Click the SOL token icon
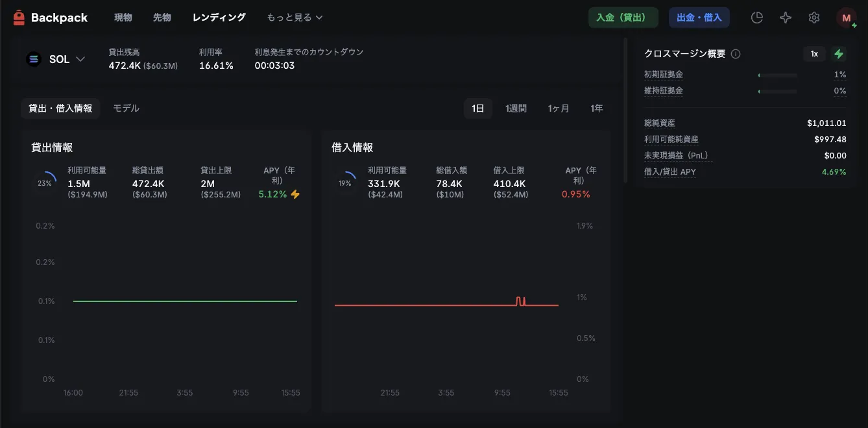868x428 pixels. click(33, 59)
